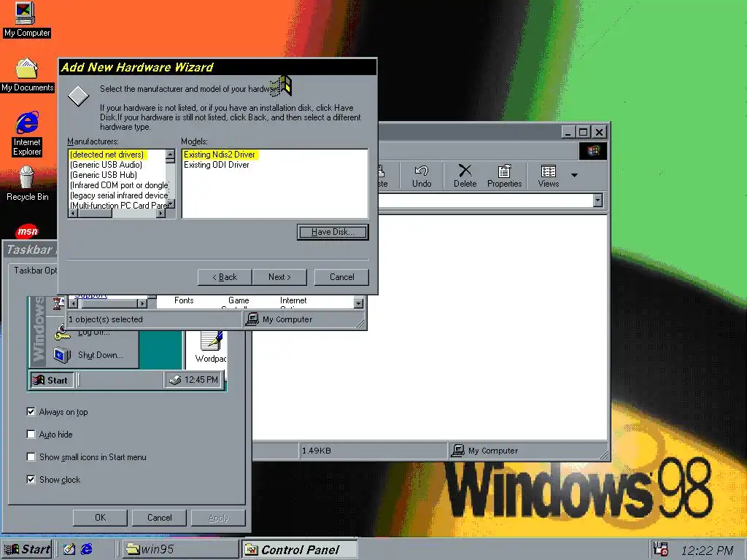747x560 pixels.
Task: Open Views dropdown arrow
Action: point(575,175)
